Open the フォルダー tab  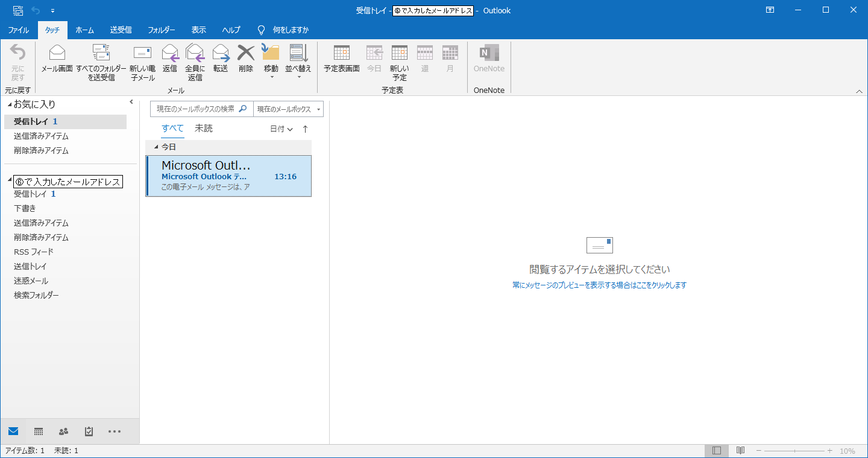(x=162, y=30)
